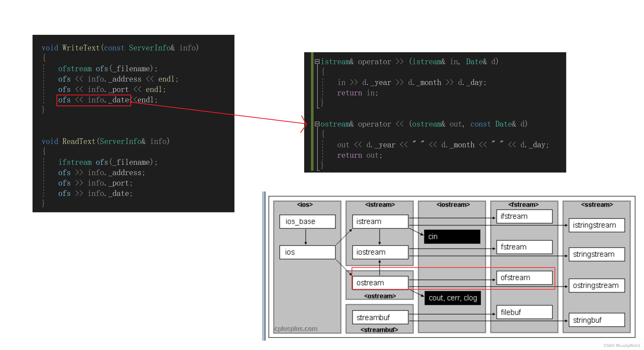The width and height of the screenshot is (644, 350).
Task: Select the iostream class box
Action: click(380, 252)
